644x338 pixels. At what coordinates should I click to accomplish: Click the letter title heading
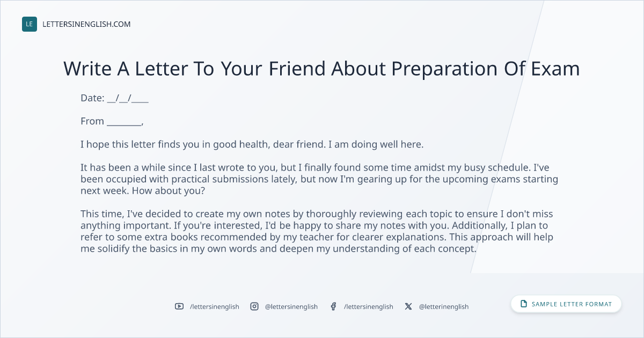coord(322,69)
